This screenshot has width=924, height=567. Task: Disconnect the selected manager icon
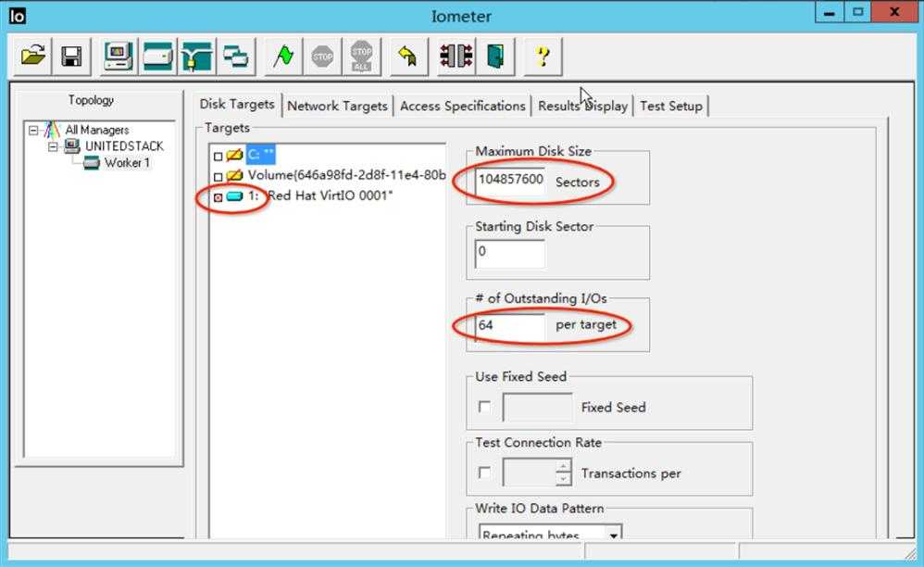456,57
